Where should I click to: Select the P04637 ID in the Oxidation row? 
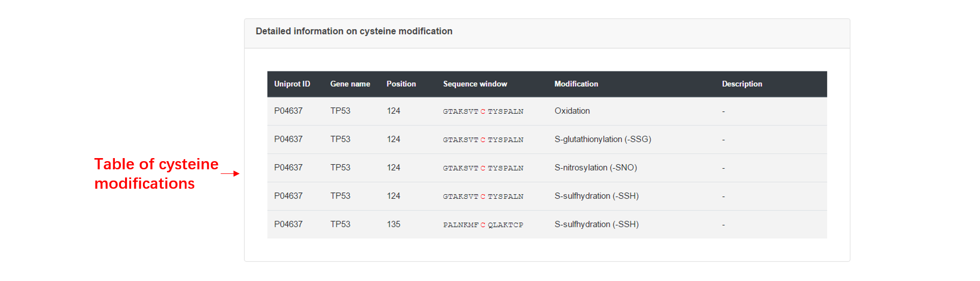pyautogui.click(x=288, y=111)
